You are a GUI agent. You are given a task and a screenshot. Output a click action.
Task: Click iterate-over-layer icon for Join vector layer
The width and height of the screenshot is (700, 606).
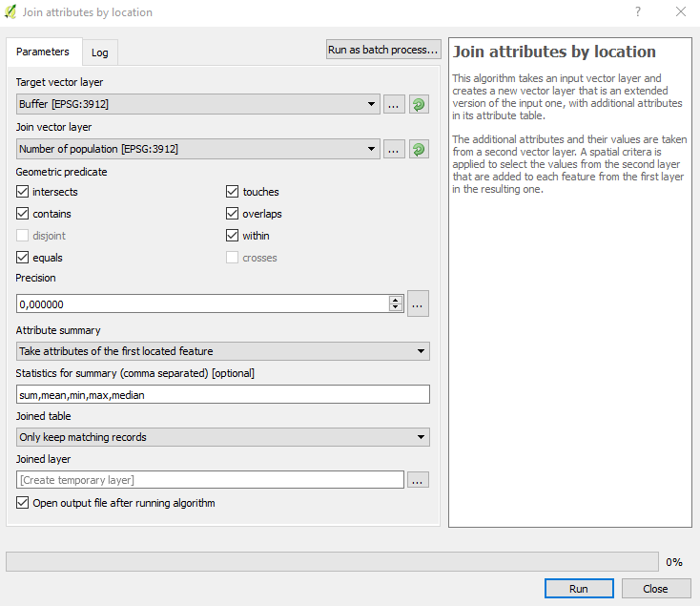click(x=419, y=149)
